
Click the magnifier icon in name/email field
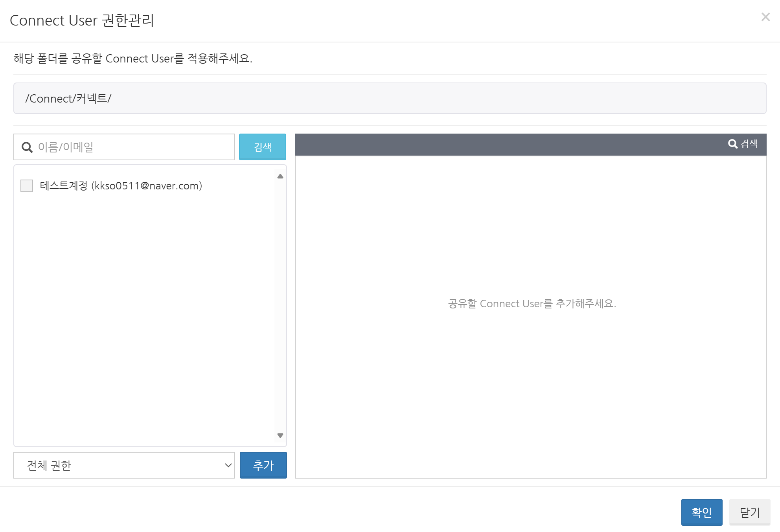(x=27, y=147)
